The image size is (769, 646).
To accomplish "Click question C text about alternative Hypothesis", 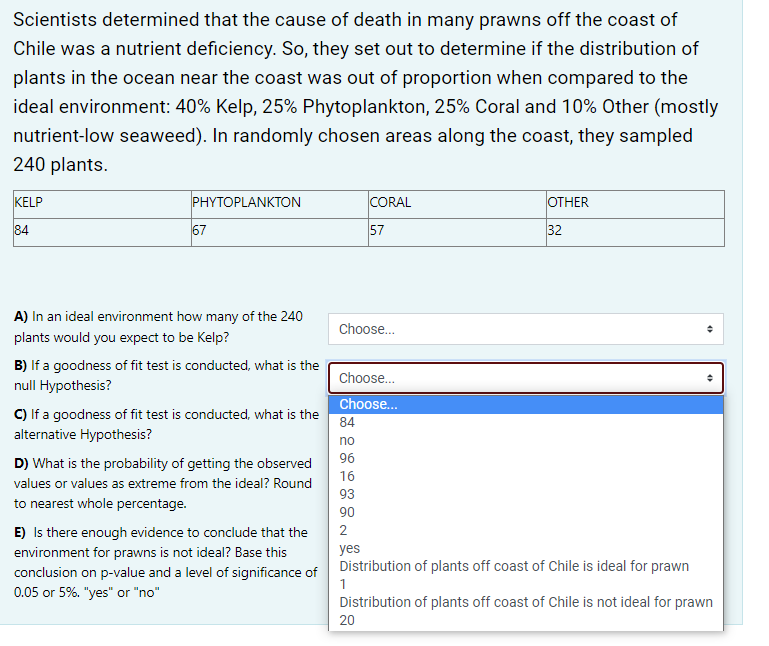I will pos(166,424).
